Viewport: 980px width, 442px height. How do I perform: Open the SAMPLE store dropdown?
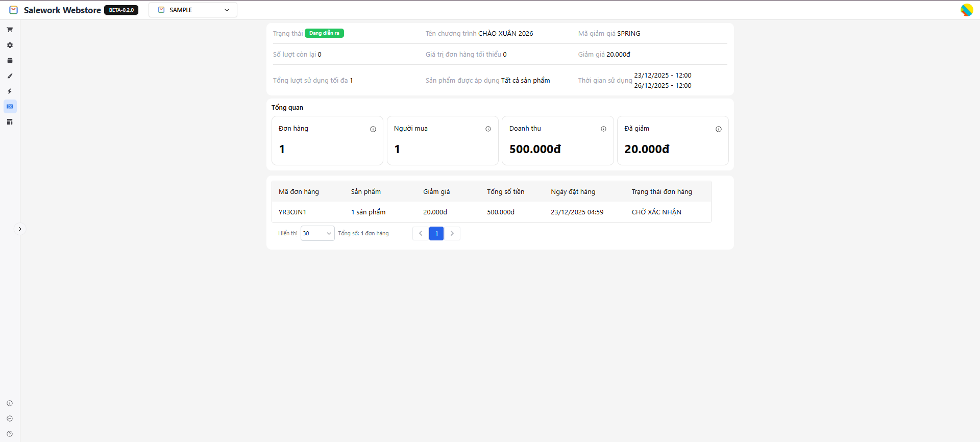(193, 10)
